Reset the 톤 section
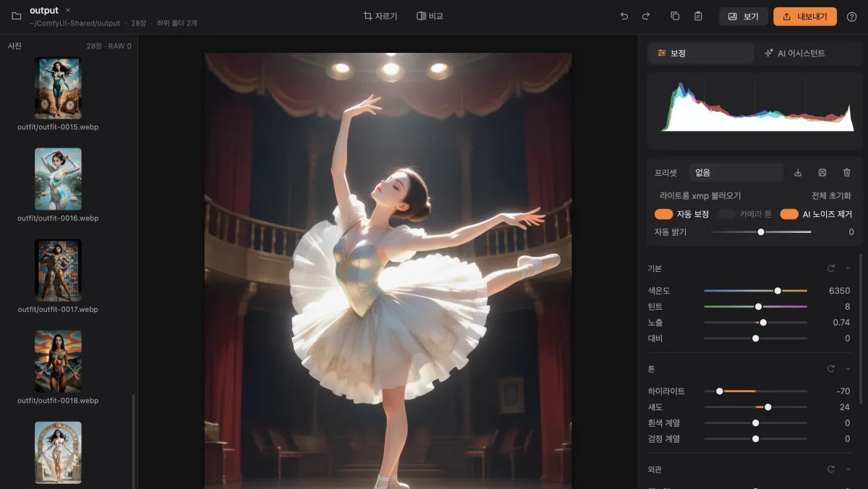The image size is (868, 489). point(831,369)
